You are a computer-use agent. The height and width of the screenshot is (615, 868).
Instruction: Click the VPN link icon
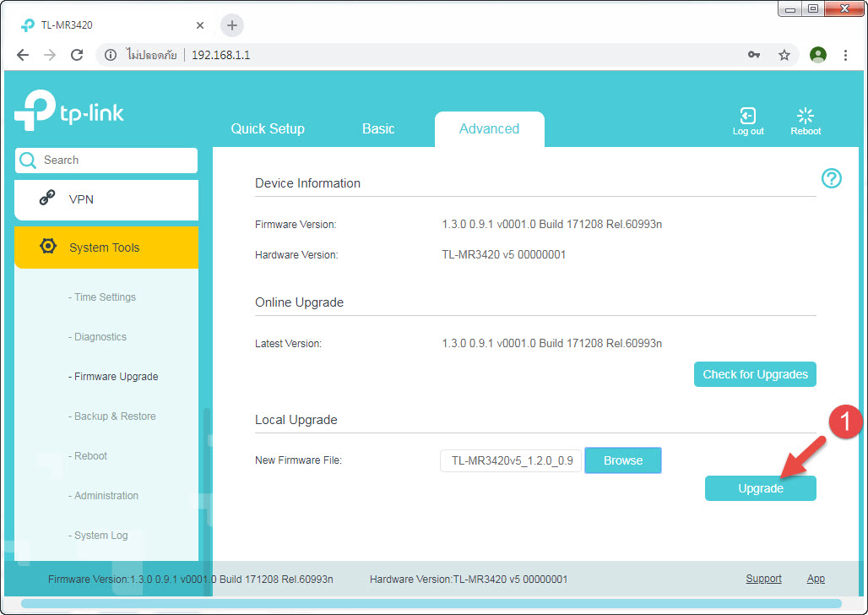coord(47,198)
